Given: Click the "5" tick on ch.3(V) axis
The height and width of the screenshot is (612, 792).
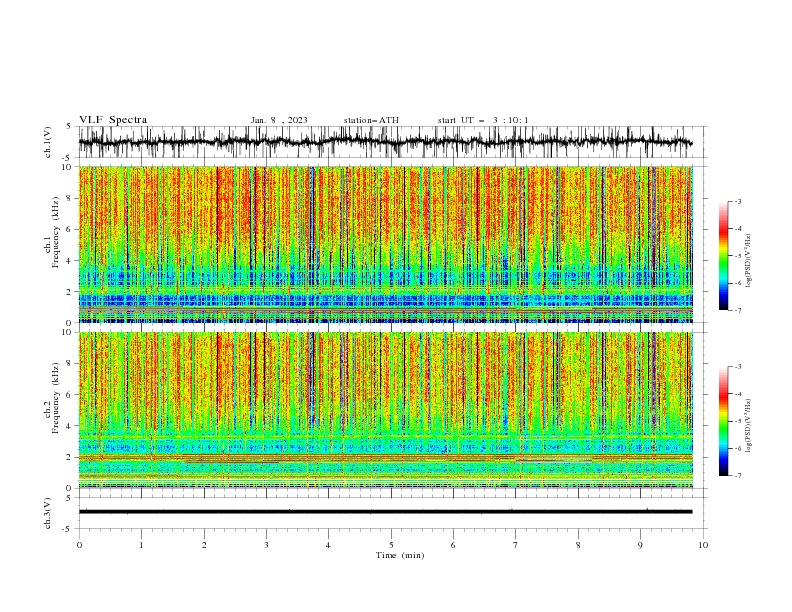Looking at the screenshot, I should [69, 497].
